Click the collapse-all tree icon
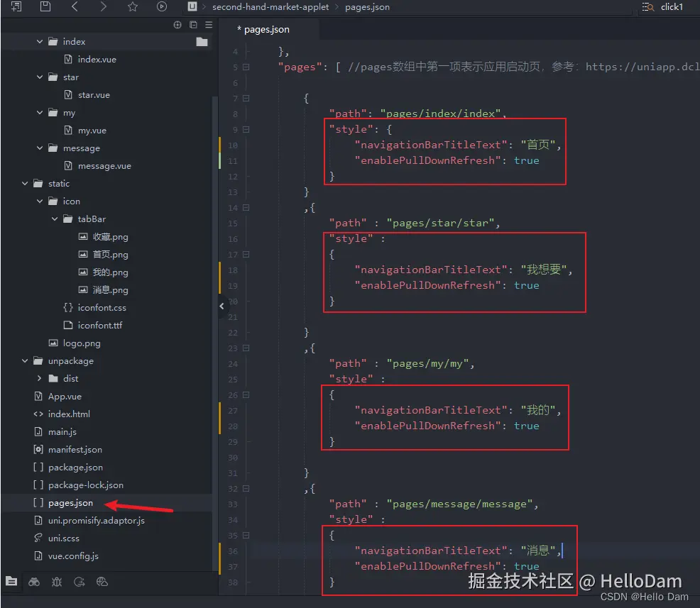The image size is (700, 608). click(193, 25)
